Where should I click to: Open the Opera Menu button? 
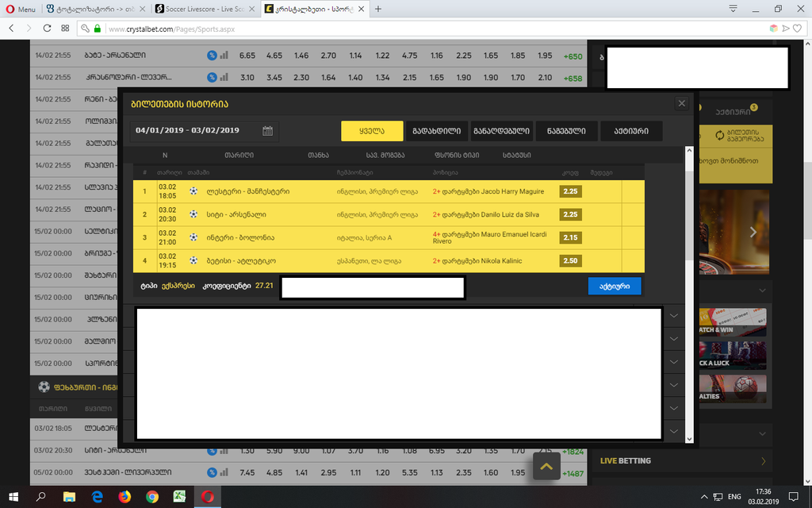20,9
